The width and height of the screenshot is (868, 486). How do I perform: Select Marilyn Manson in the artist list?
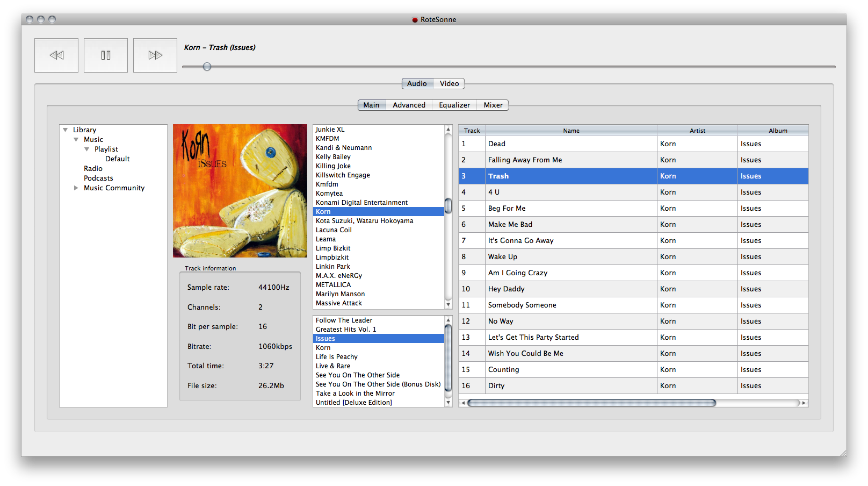coord(379,294)
